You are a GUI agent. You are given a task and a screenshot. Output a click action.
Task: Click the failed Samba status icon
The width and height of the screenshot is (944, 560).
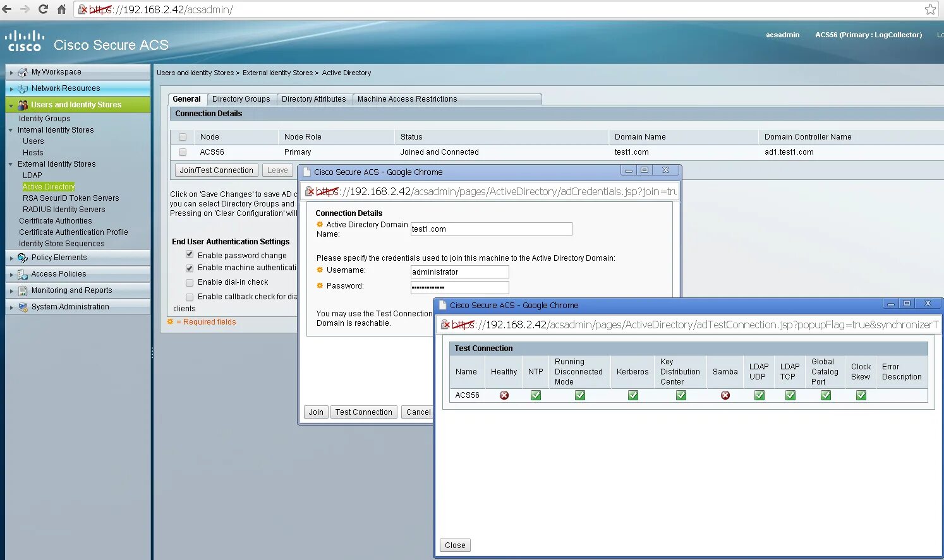(725, 395)
